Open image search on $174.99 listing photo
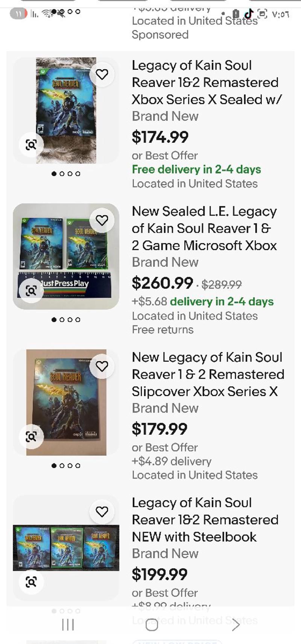Image resolution: width=301 pixels, height=644 pixels. tap(31, 145)
